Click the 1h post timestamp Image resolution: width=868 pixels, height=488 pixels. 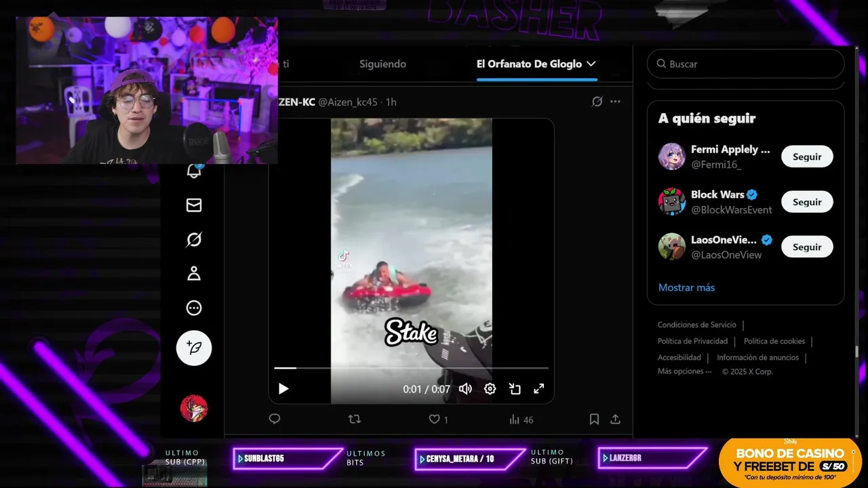coord(391,102)
